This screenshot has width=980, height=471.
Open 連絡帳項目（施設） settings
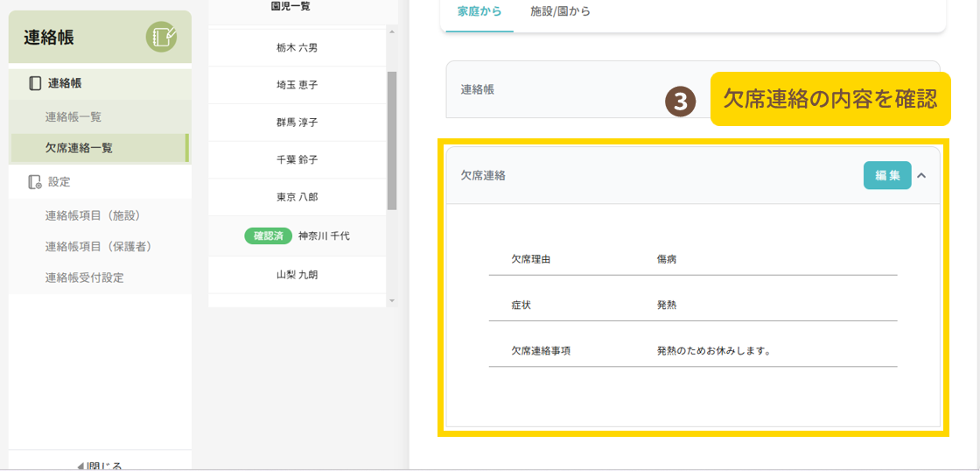pos(93,214)
